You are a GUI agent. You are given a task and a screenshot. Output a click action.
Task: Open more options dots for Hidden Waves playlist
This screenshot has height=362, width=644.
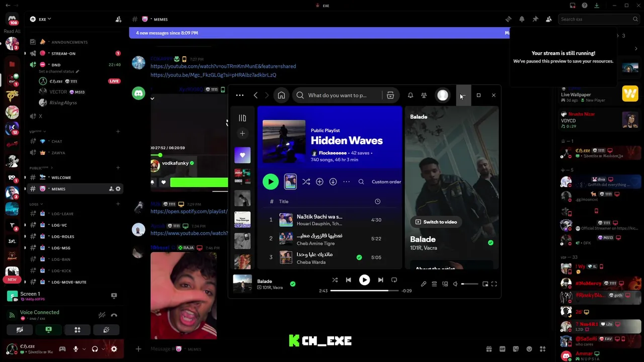(346, 182)
